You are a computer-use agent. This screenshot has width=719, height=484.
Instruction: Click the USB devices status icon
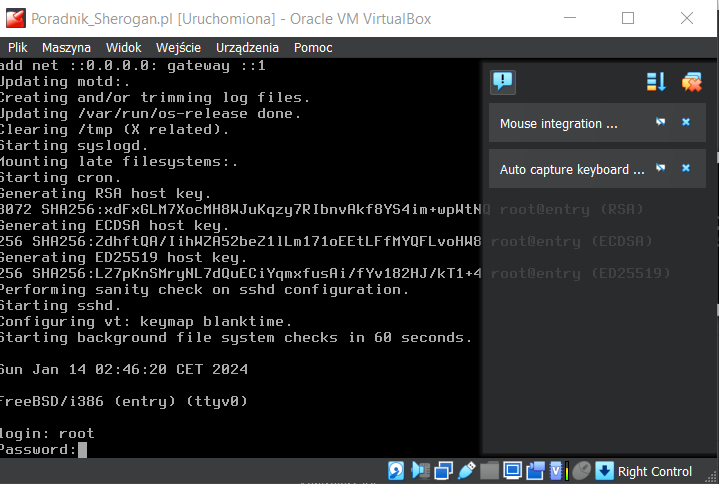(466, 471)
